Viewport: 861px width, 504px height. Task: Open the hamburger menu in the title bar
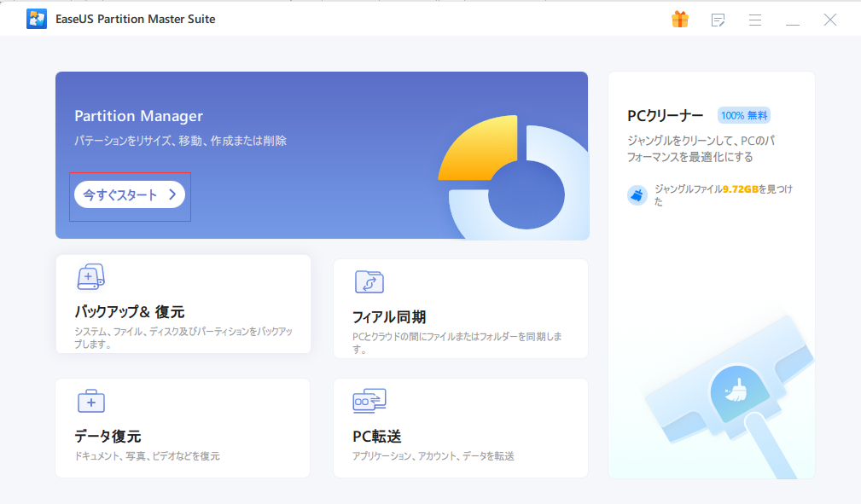click(754, 19)
